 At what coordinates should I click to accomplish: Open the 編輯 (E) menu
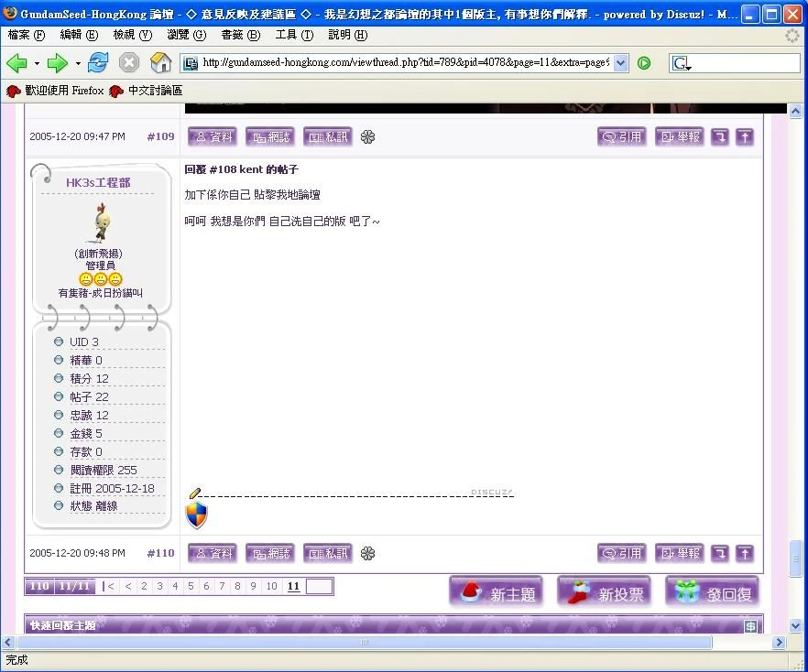coord(79,35)
